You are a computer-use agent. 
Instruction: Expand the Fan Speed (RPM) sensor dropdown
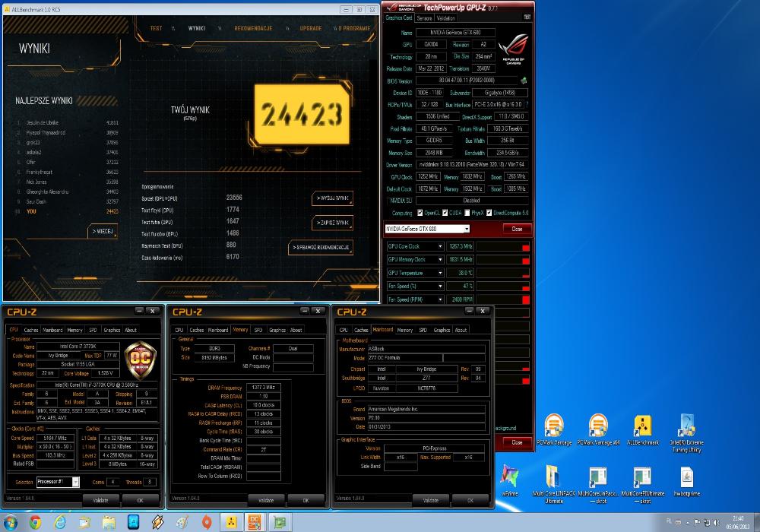440,299
